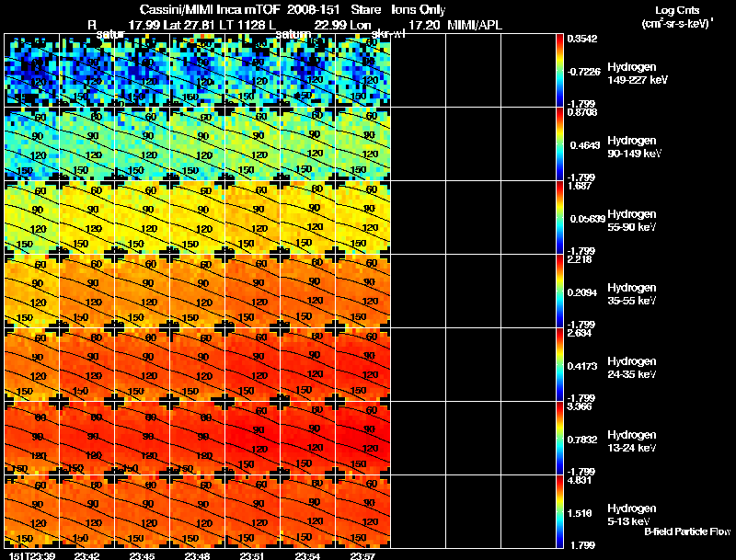Select the '0.4643' color scale value
This screenshot has width=736, height=560.
pyautogui.click(x=585, y=145)
